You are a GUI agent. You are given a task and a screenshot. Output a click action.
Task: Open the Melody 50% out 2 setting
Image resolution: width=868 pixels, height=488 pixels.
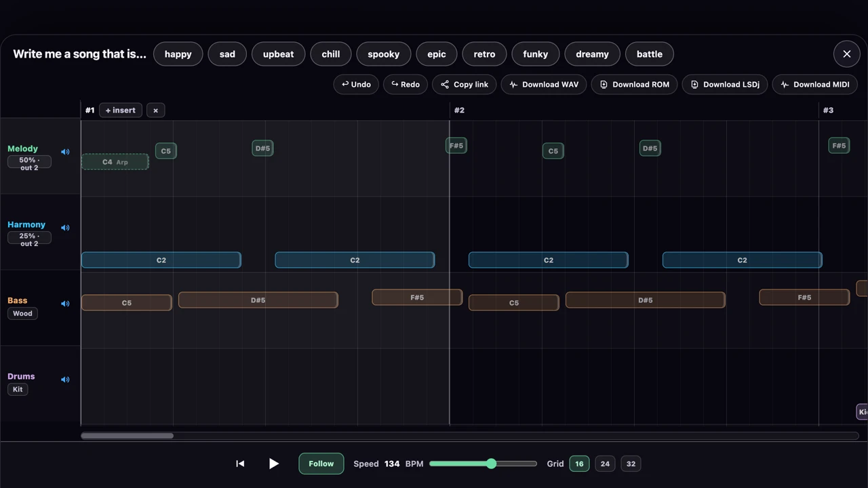point(29,163)
